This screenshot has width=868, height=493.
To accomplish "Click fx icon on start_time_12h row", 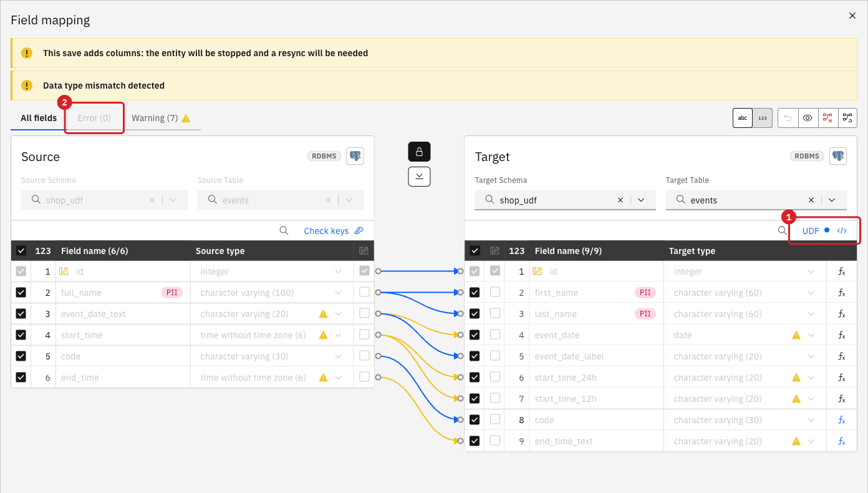I will click(841, 399).
